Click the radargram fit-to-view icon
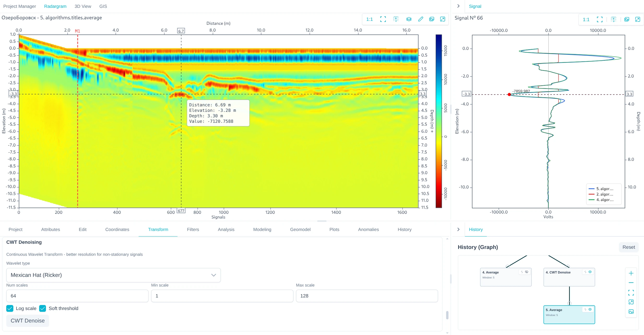 383,19
